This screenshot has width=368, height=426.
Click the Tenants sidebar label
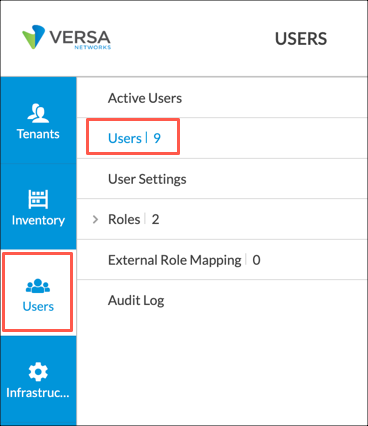point(38,134)
